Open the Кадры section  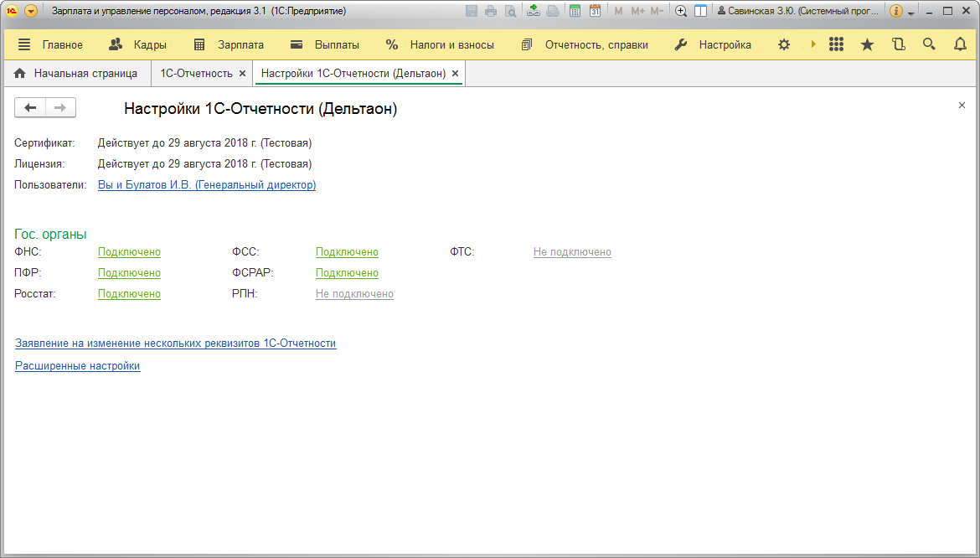click(137, 44)
